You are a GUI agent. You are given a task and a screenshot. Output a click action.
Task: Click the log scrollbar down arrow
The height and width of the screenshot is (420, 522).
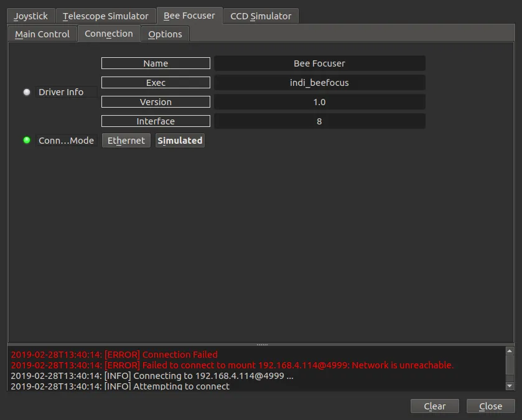click(x=510, y=386)
